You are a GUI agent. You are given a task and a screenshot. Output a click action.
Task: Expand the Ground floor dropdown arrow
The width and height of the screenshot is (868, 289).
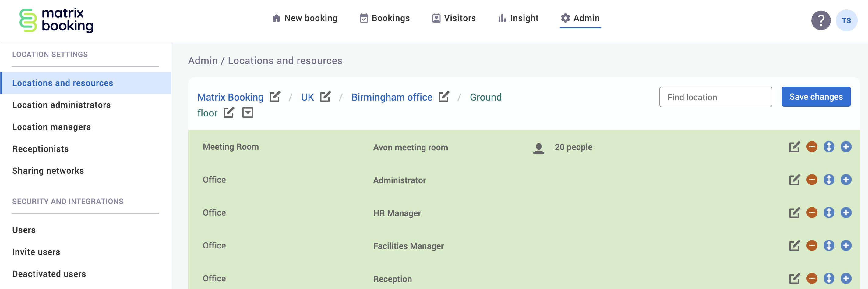(x=248, y=112)
